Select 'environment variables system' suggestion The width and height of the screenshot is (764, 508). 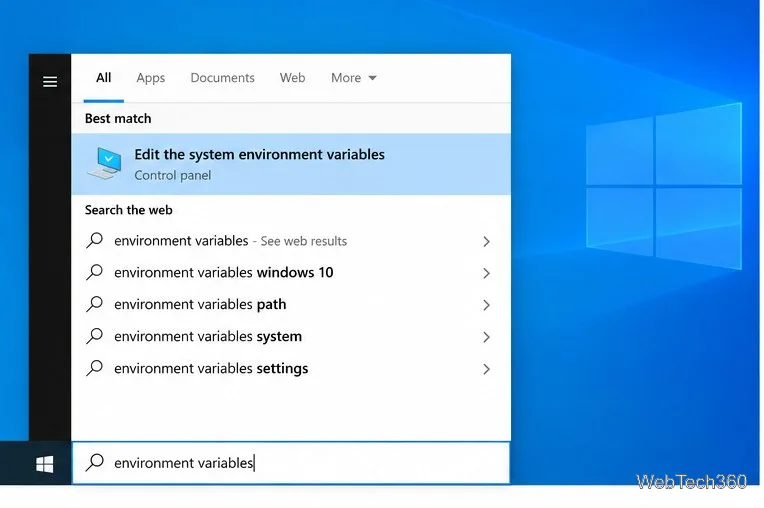click(291, 337)
